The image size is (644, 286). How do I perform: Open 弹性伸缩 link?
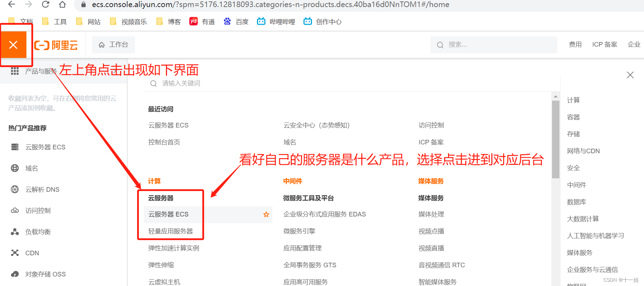pyautogui.click(x=161, y=265)
